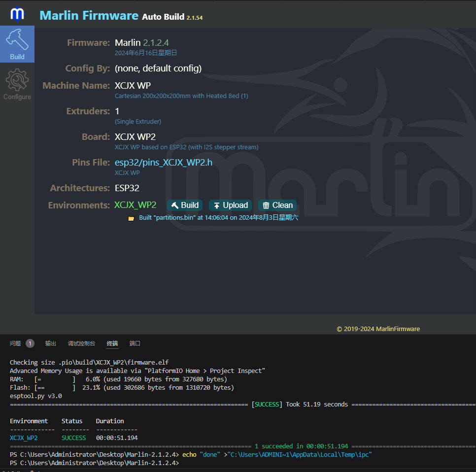Click the © 2019-2024 MarlinFirmware footer
The width and height of the screenshot is (476, 472).
point(378,329)
